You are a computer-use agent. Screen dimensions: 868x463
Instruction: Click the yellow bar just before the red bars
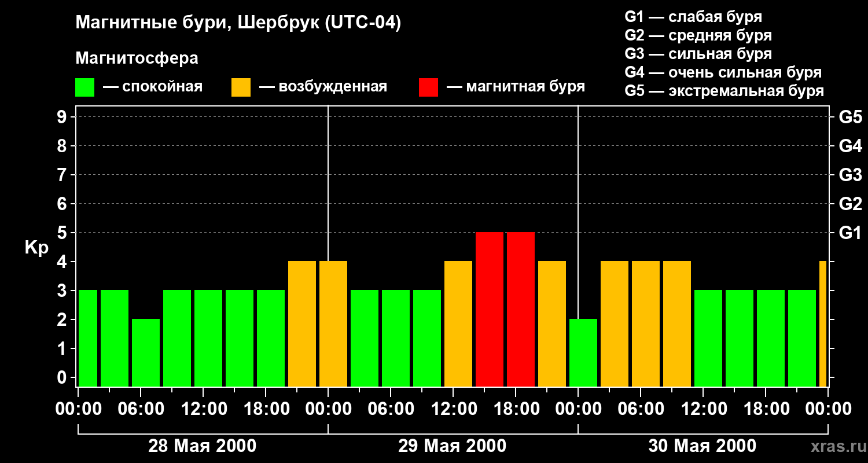(458, 324)
